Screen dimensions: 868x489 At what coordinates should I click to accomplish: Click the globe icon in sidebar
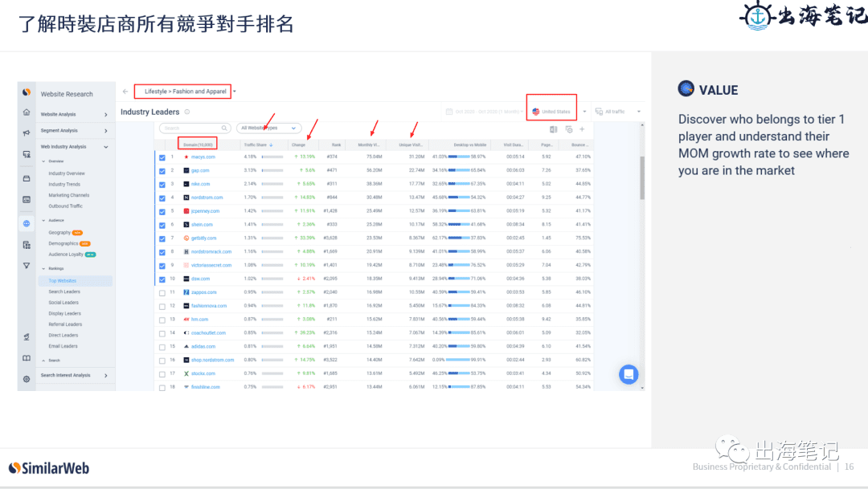pyautogui.click(x=27, y=223)
